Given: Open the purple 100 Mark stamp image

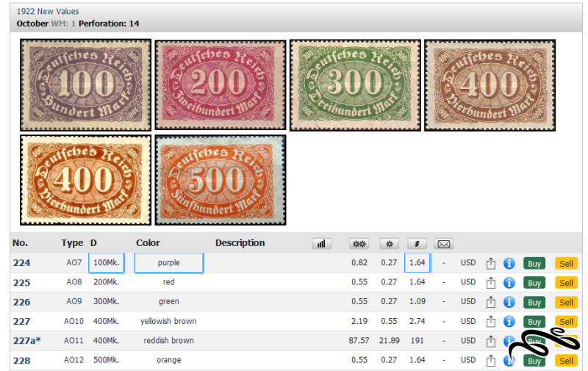Looking at the screenshot, I should coord(85,85).
